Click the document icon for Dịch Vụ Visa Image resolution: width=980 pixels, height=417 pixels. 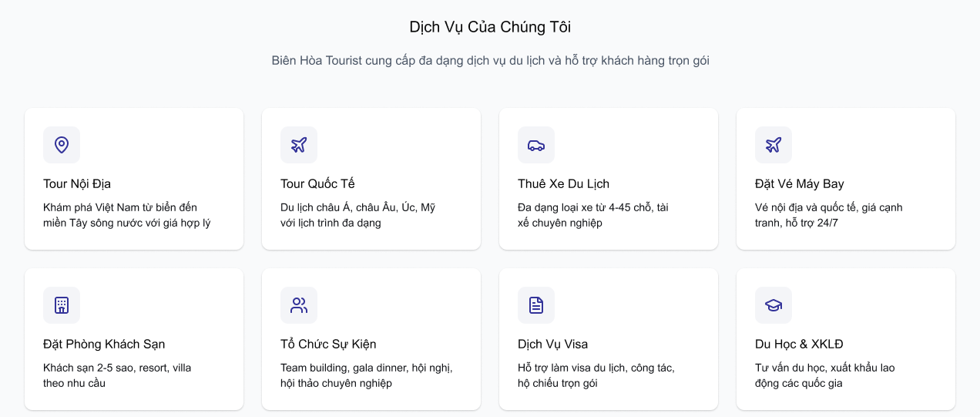536,305
